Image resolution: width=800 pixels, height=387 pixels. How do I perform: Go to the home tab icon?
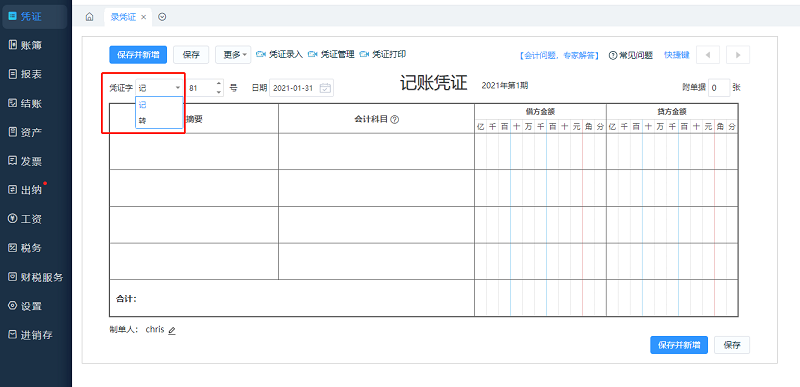point(90,17)
